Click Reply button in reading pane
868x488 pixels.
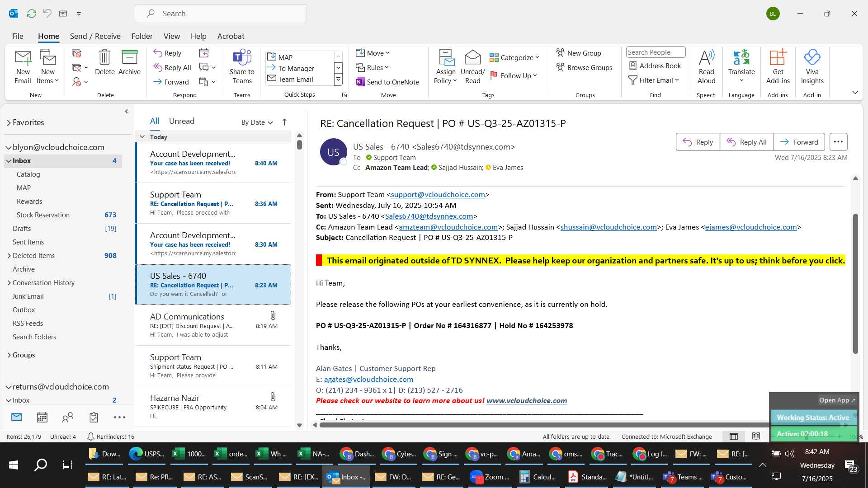click(x=698, y=142)
